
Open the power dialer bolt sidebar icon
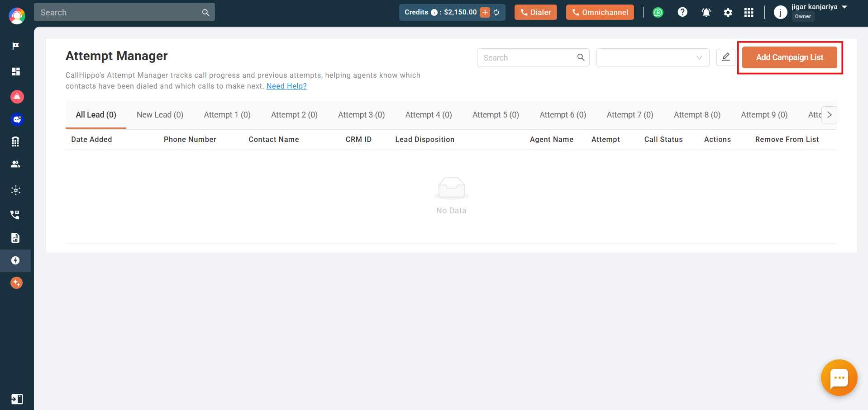click(15, 260)
